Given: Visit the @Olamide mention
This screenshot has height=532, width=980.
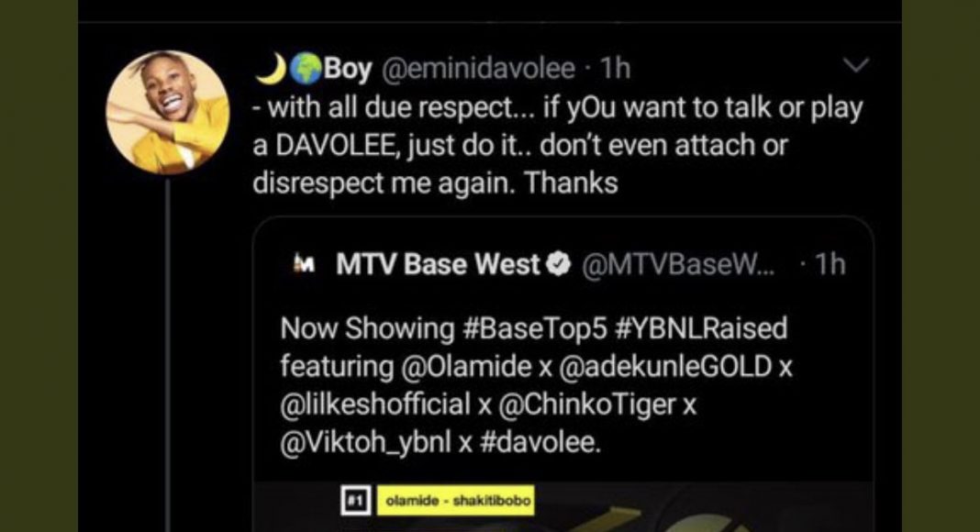Looking at the screenshot, I should (465, 367).
